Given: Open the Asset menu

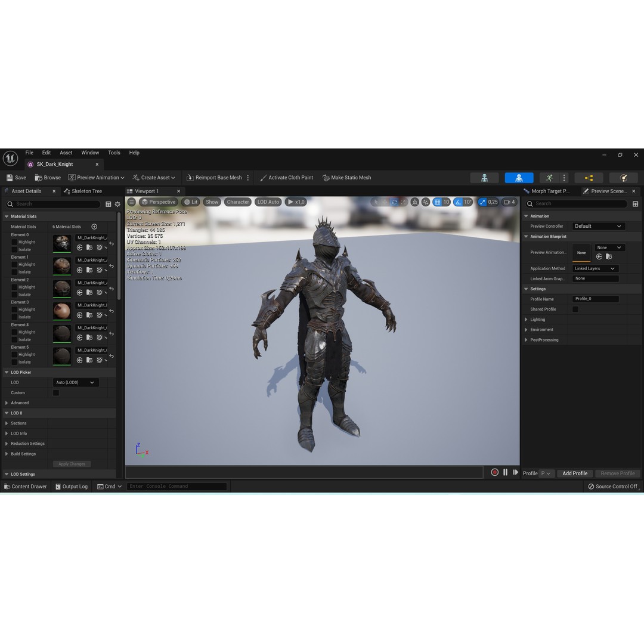Looking at the screenshot, I should click(66, 153).
